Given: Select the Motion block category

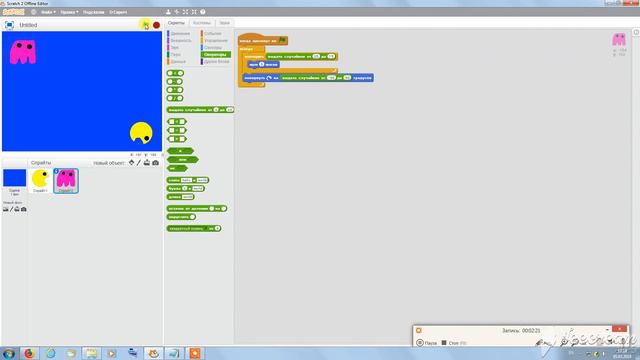Looking at the screenshot, I should coord(179,33).
